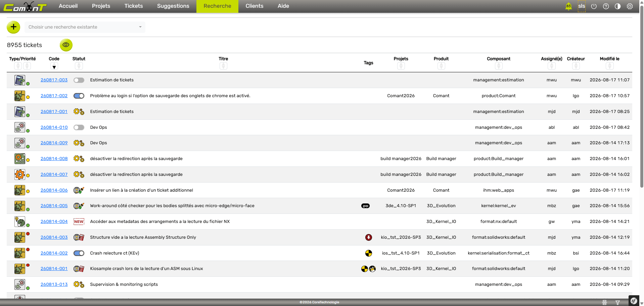
Task: Click red download tag on ticket 260814-003
Action: pos(369,237)
